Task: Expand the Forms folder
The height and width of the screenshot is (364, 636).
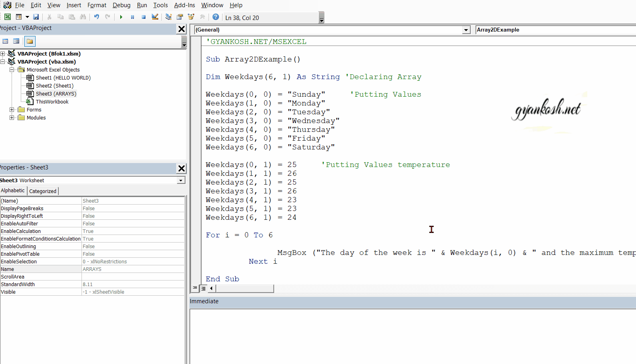Action: tap(12, 109)
